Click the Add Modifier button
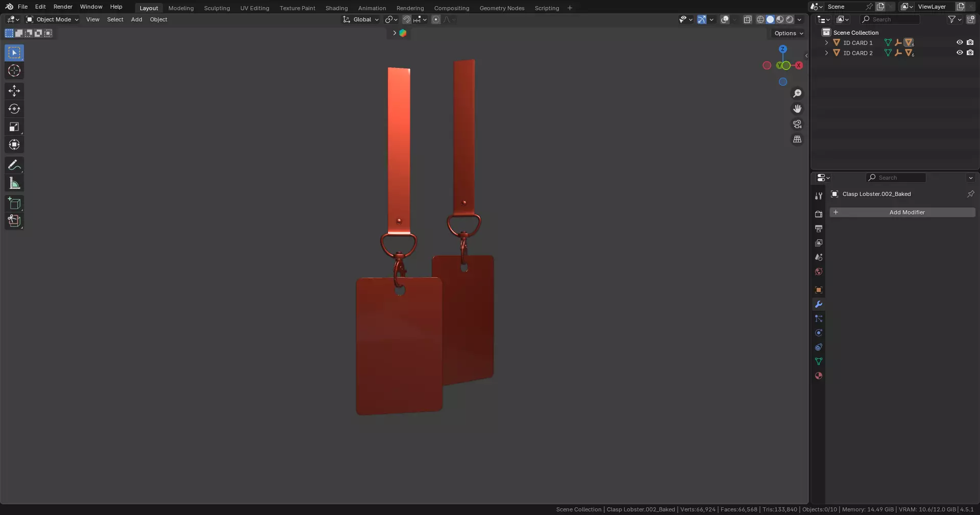The height and width of the screenshot is (515, 980). (x=902, y=212)
